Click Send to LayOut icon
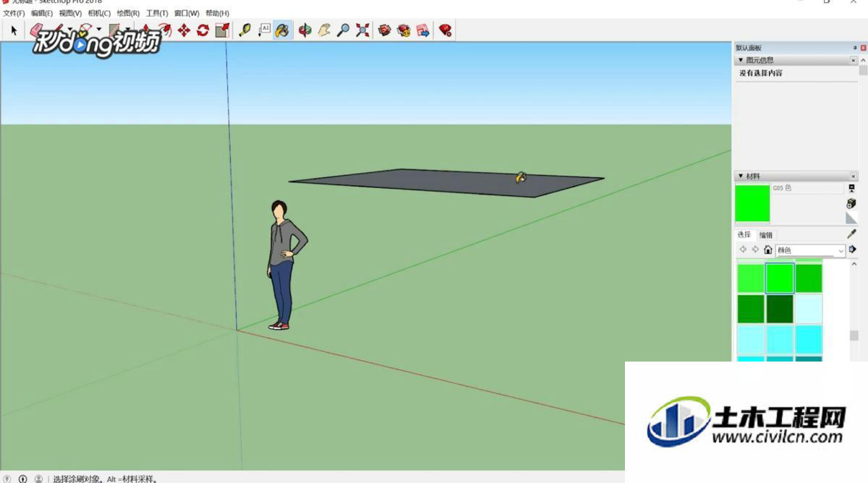 point(422,30)
